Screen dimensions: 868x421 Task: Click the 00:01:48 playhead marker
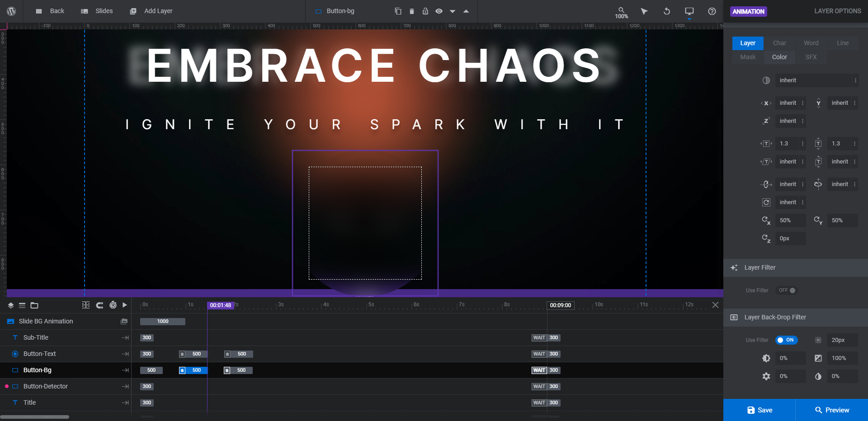tap(221, 305)
